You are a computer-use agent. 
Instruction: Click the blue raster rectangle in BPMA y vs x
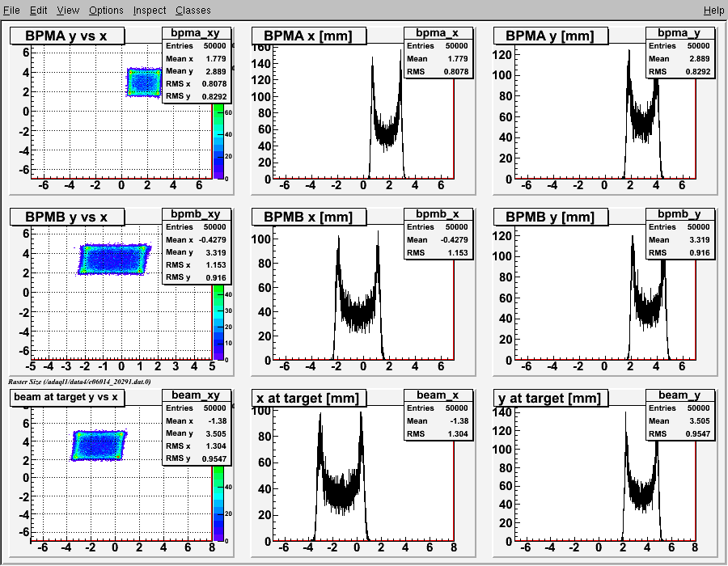pos(145,82)
